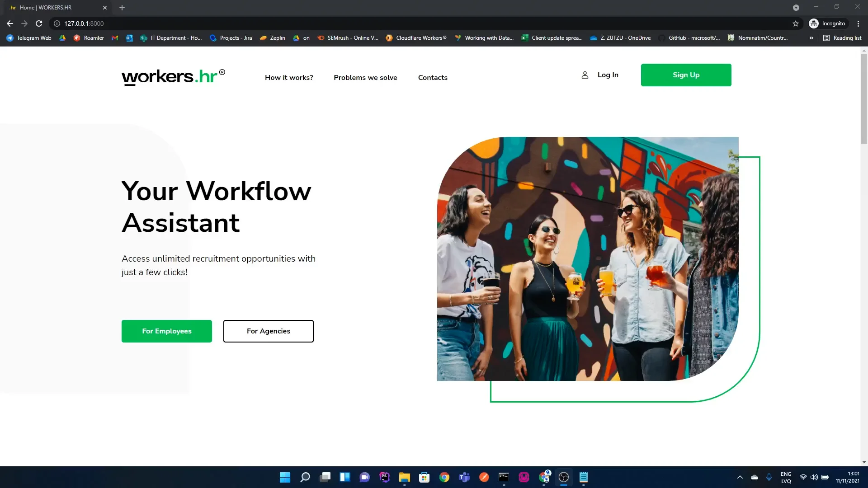Open a new browser tab
This screenshot has width=868, height=488.
122,8
